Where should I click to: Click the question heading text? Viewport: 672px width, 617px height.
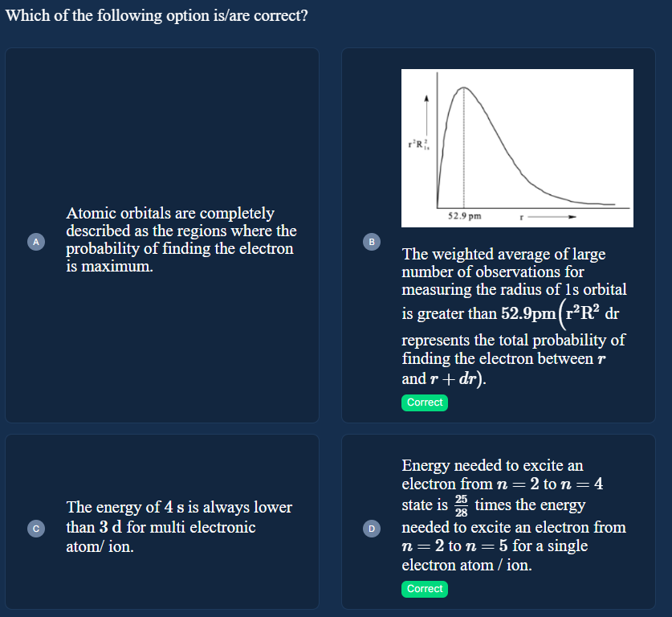click(x=157, y=15)
